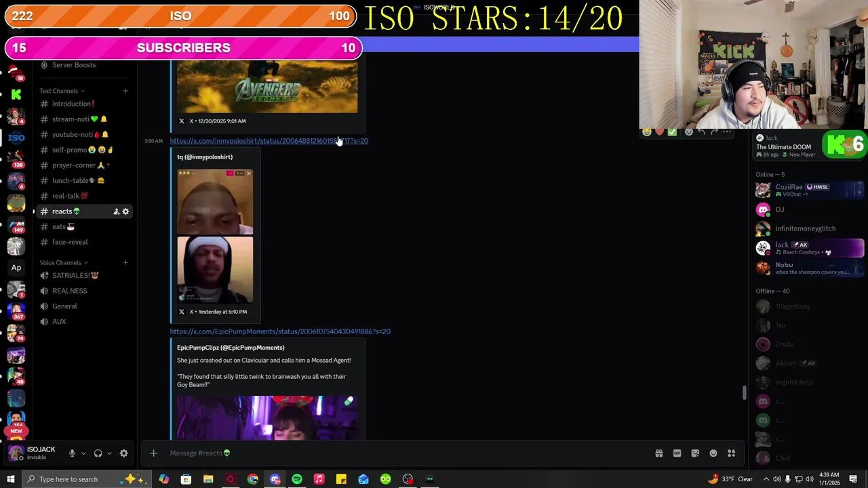Mute the microphone
This screenshot has width=868, height=488.
pos(72,453)
